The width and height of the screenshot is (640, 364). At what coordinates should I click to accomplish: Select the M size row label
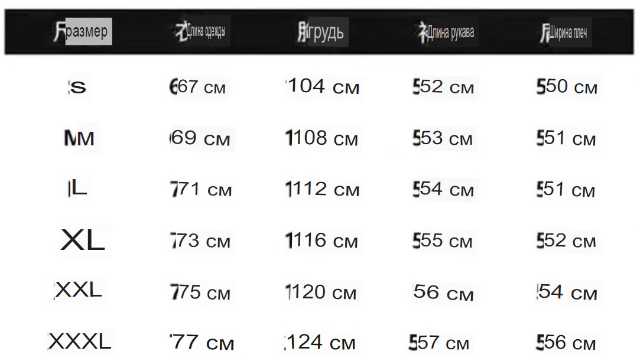click(x=79, y=138)
